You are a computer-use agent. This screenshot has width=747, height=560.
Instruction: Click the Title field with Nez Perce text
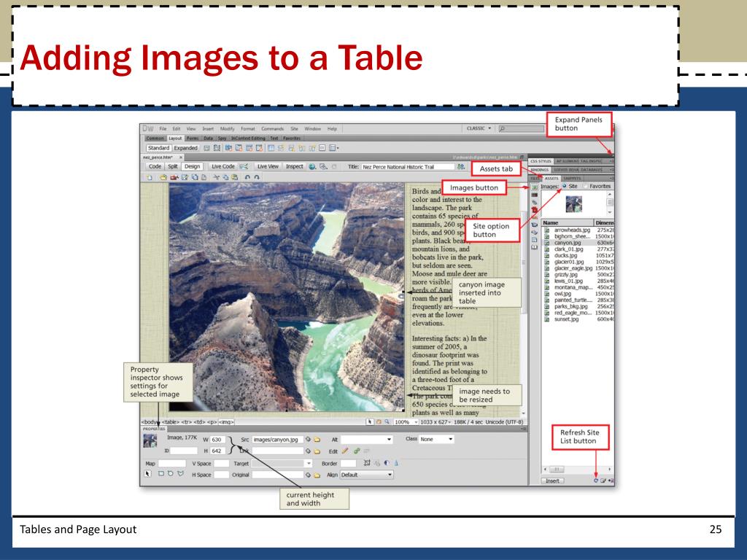408,167
